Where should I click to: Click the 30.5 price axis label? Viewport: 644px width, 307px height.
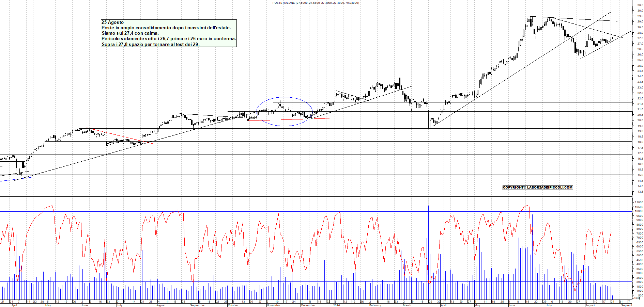pyautogui.click(x=640, y=5)
